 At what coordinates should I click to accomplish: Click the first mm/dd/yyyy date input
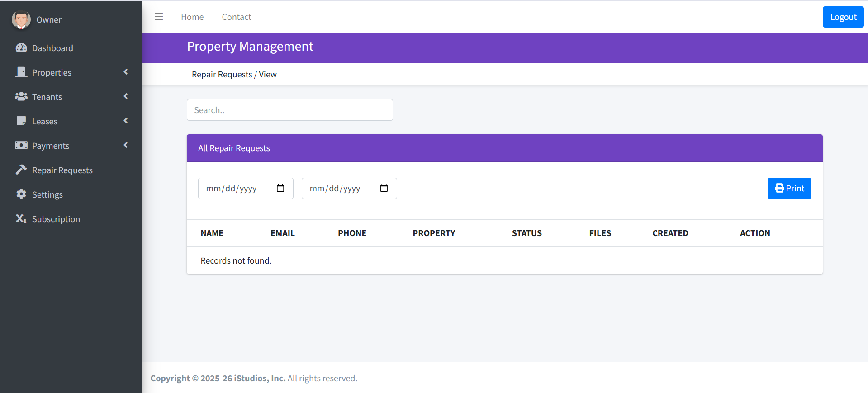click(x=235, y=188)
